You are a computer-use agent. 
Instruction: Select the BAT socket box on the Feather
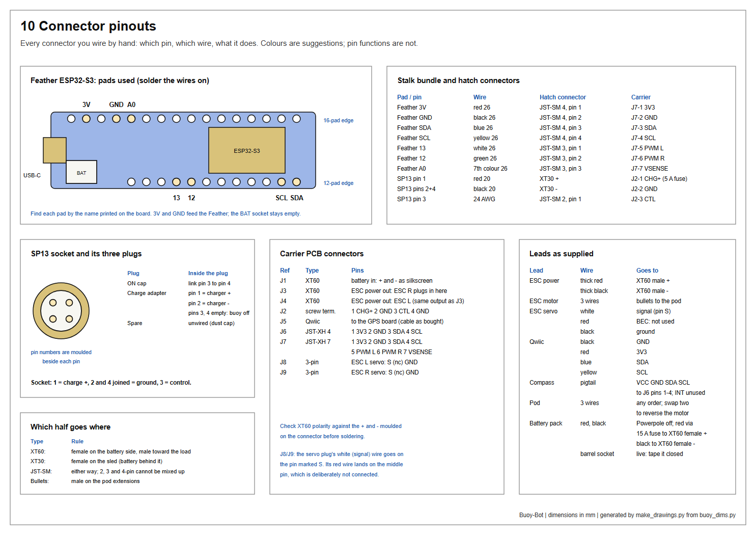(x=81, y=172)
